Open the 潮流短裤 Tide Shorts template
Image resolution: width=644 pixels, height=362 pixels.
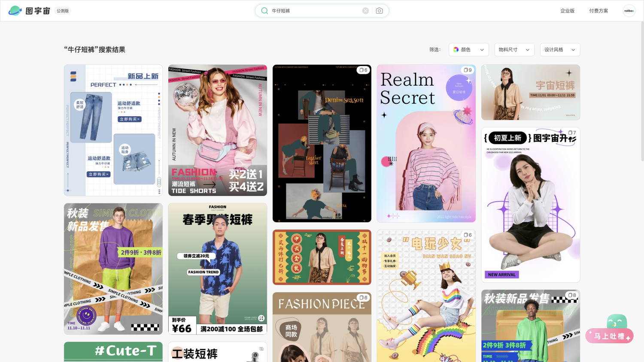[x=218, y=130]
